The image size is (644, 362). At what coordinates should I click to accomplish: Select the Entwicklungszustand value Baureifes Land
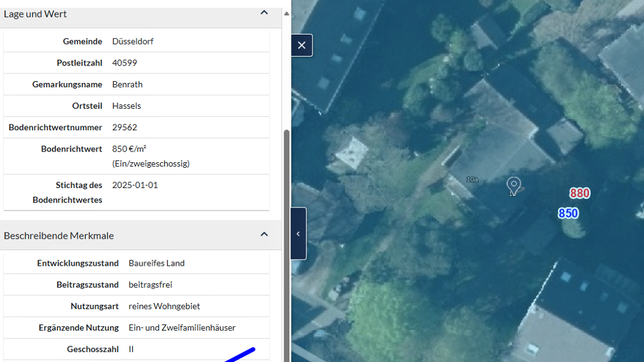[x=157, y=263]
